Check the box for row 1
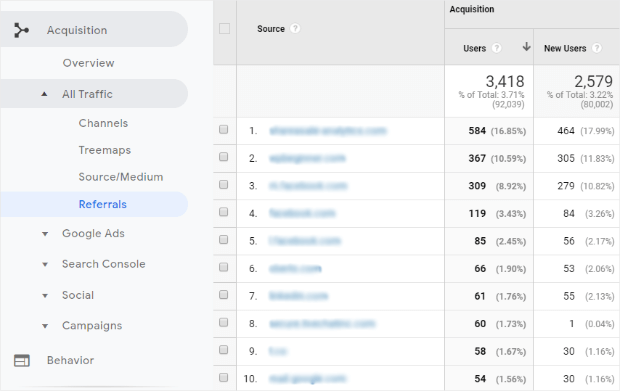The width and height of the screenshot is (620, 391). [223, 129]
